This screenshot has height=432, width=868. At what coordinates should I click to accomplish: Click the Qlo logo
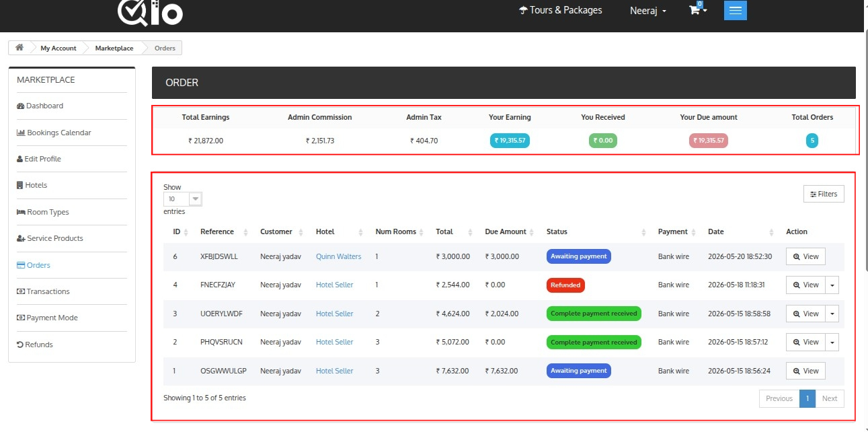(150, 12)
